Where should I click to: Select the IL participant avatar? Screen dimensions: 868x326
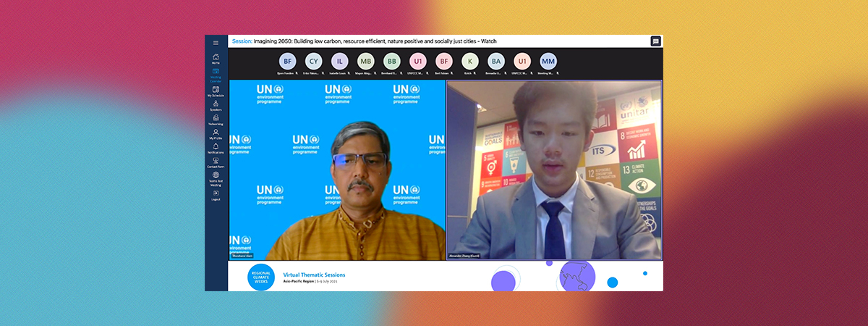pyautogui.click(x=339, y=62)
